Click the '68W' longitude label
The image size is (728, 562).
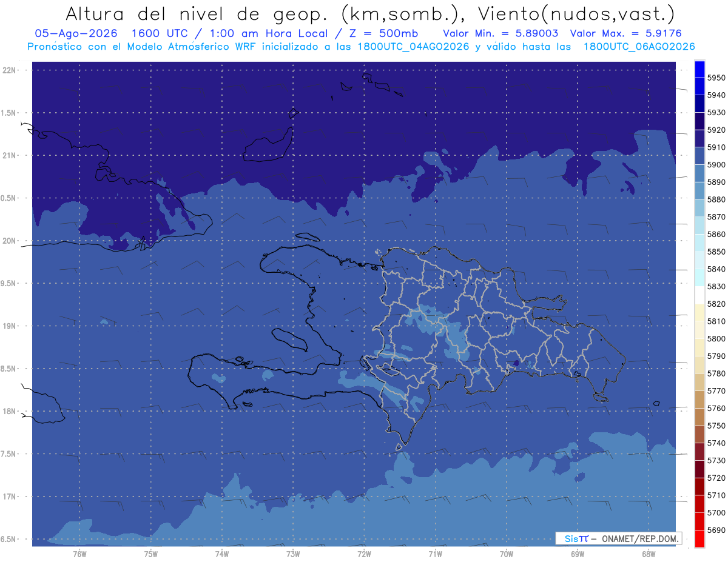click(x=649, y=554)
